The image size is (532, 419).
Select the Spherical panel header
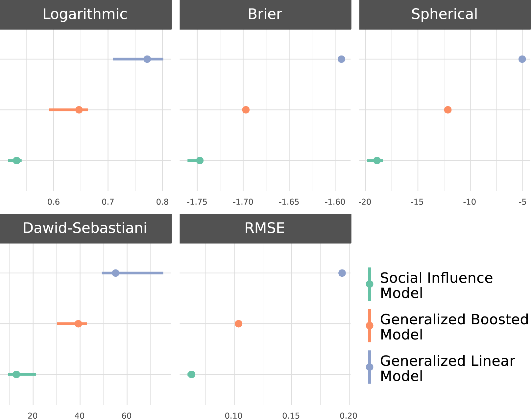pyautogui.click(x=445, y=14)
